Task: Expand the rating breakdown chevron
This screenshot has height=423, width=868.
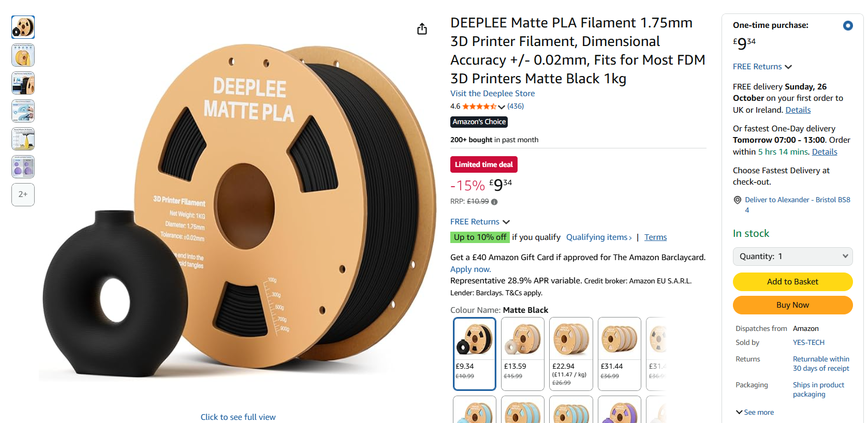Action: click(x=502, y=107)
